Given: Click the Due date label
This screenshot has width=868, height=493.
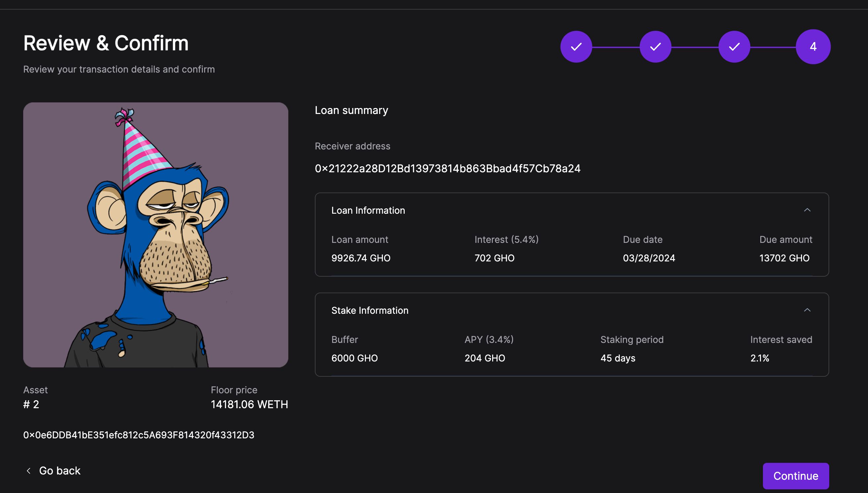Looking at the screenshot, I should click(642, 240).
